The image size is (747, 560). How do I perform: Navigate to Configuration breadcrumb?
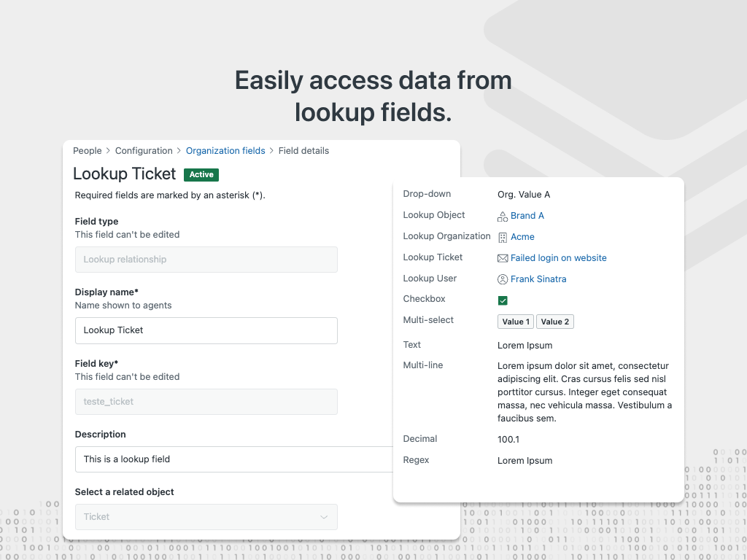pos(144,151)
